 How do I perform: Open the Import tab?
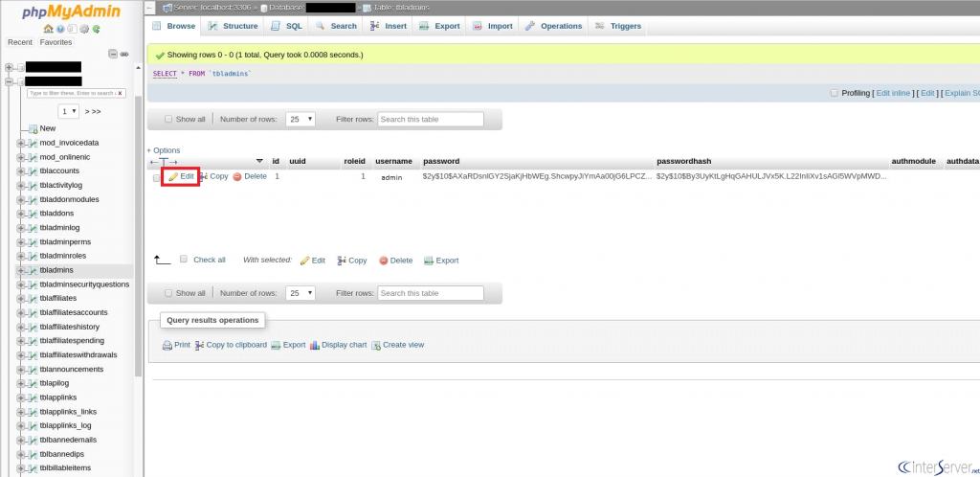[493, 26]
